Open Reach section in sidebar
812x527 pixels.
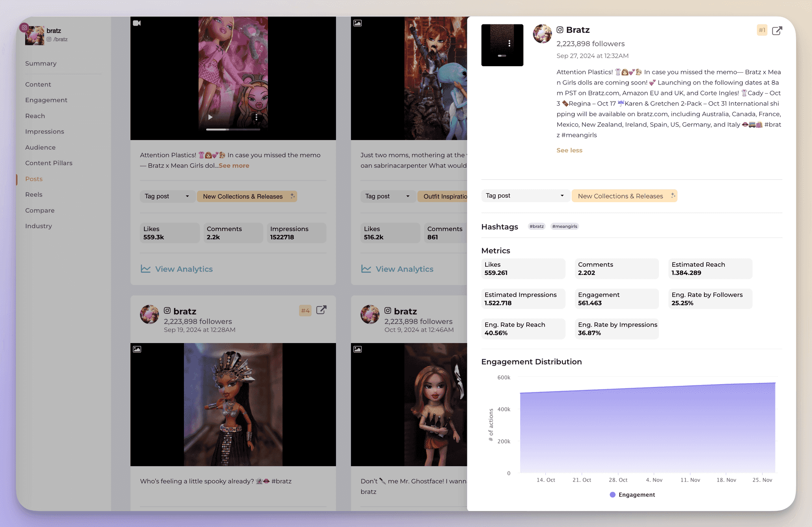(x=35, y=116)
